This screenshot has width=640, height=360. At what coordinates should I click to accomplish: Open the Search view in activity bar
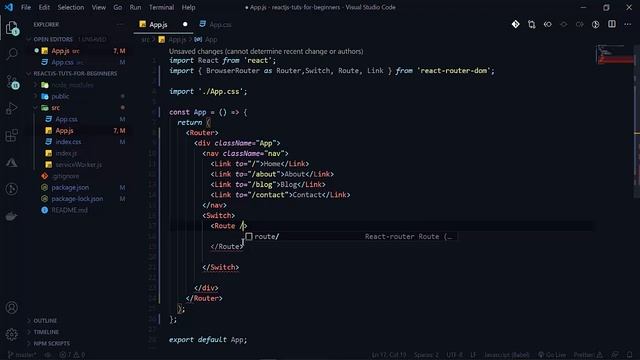12,54
